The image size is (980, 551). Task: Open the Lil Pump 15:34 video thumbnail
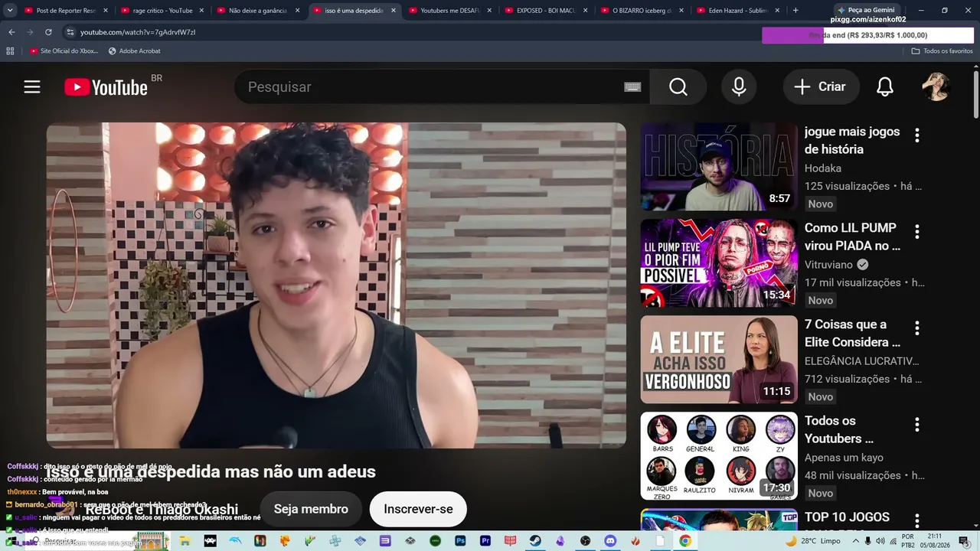(719, 263)
